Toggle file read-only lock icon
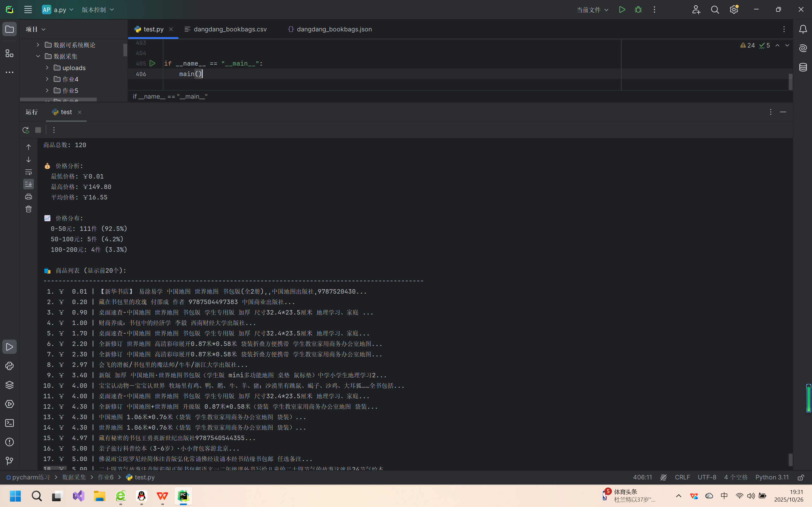812x507 pixels. [801, 477]
